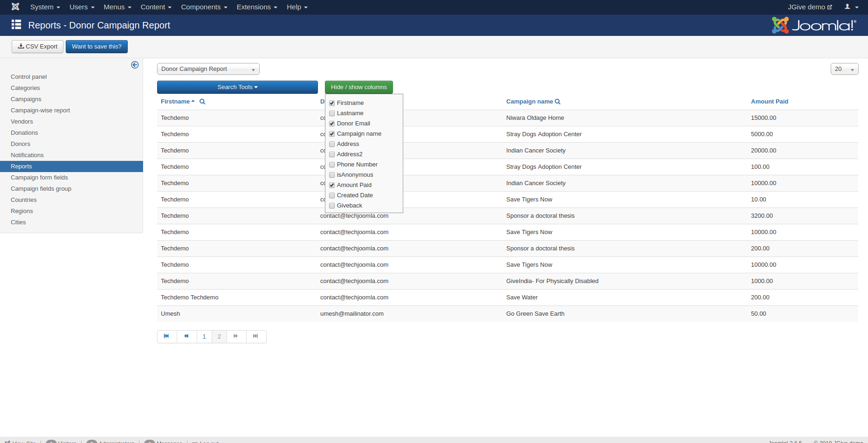Go to previous page of results
Viewport: 868px width, 443px height.
(186, 336)
